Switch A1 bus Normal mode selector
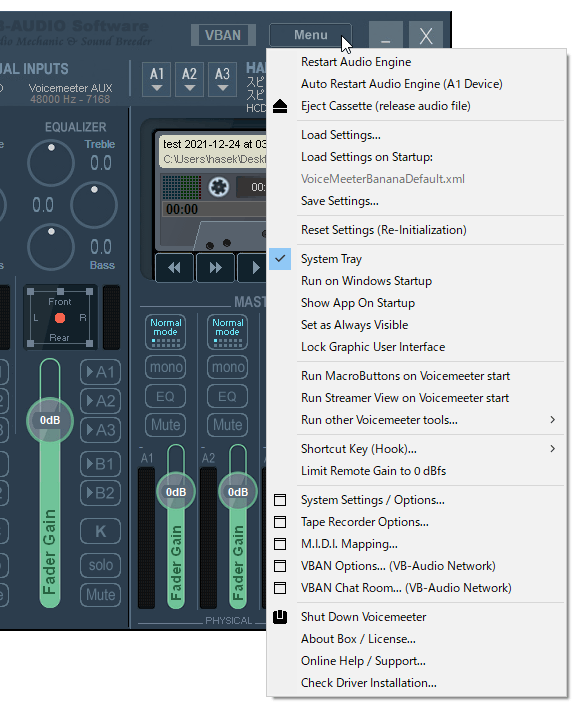Screen dimensions: 580x710 (166, 332)
